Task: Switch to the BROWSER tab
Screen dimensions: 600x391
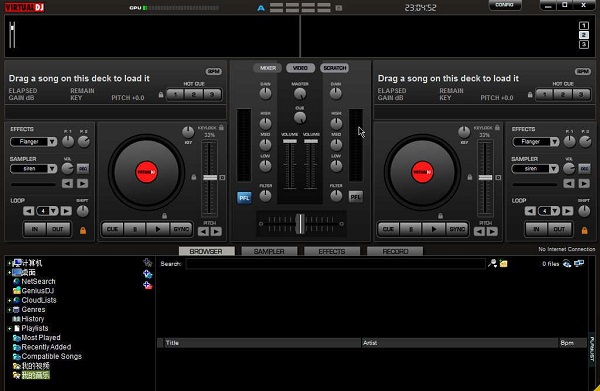Action: pos(206,251)
